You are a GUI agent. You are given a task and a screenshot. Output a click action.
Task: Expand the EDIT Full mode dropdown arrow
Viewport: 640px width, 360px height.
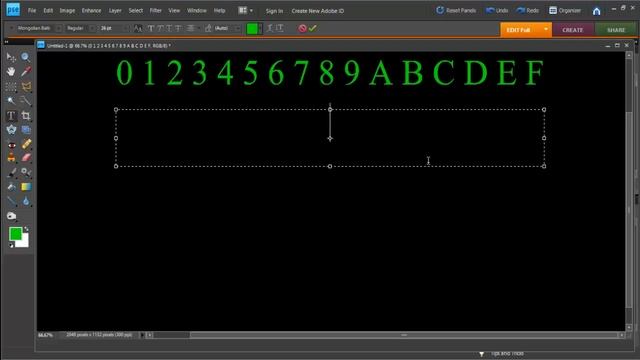click(x=546, y=29)
